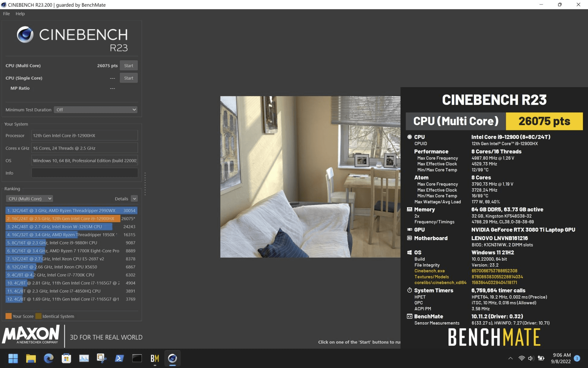Click the Info input field
Screen dimensions: 588x368
[x=84, y=173]
